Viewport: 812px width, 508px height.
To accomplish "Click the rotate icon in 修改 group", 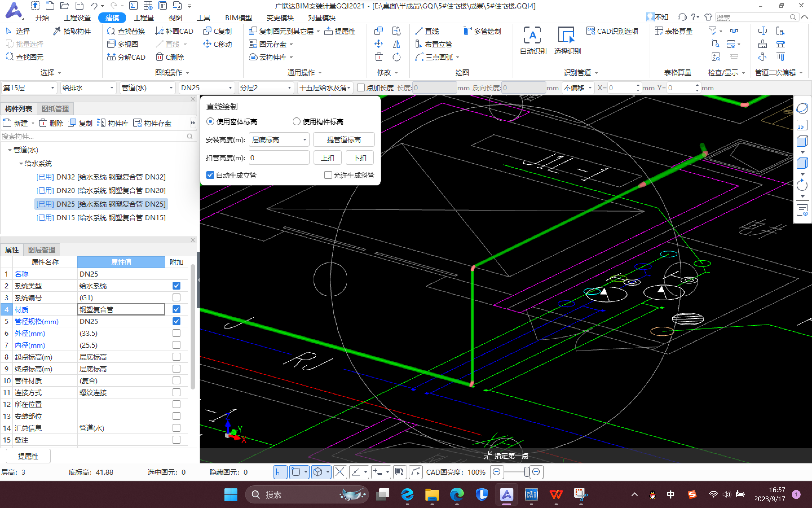I will 397,57.
